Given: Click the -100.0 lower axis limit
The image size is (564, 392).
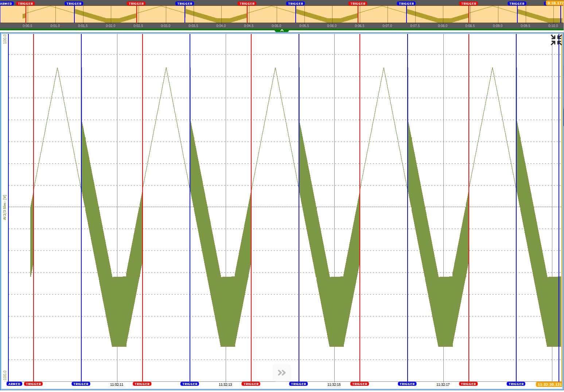Looking at the screenshot, I should pos(5,376).
